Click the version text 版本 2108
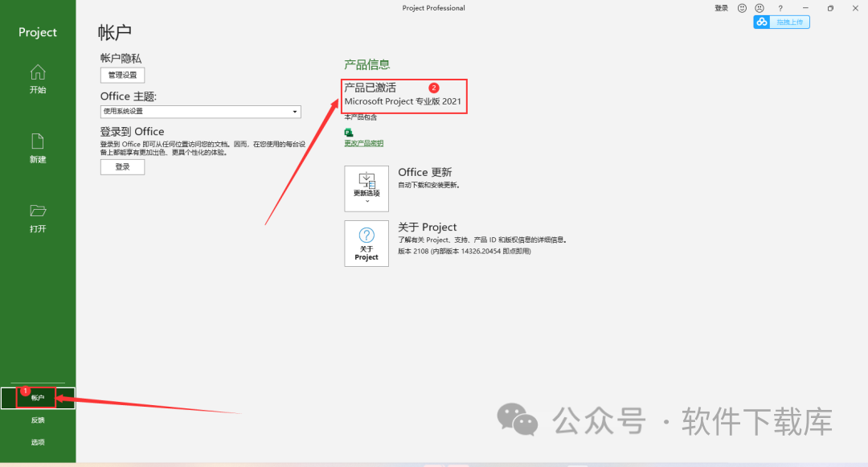Screen dimensions: 868x467 (x=465, y=252)
